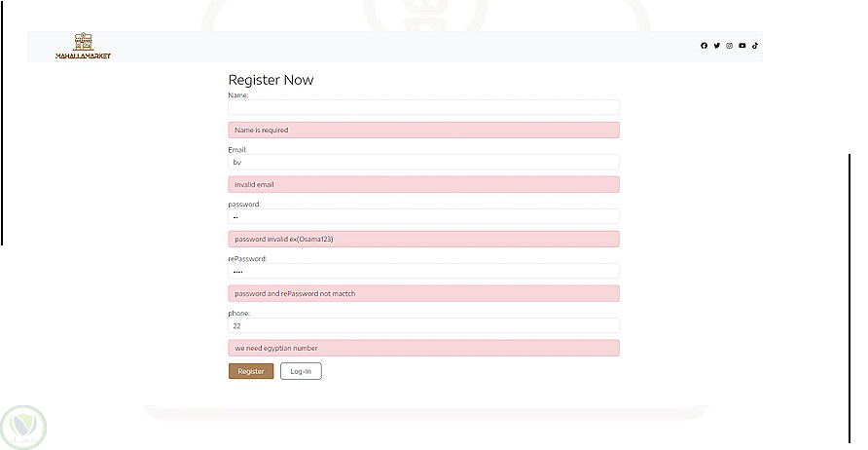Click the rePassword input field
The image size is (868, 450).
pyautogui.click(x=423, y=271)
